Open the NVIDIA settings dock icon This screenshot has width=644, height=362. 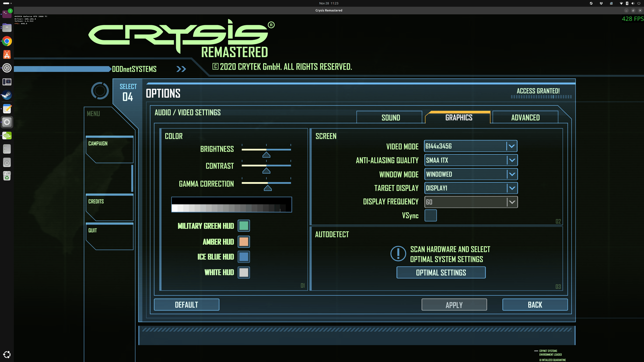pyautogui.click(x=7, y=136)
